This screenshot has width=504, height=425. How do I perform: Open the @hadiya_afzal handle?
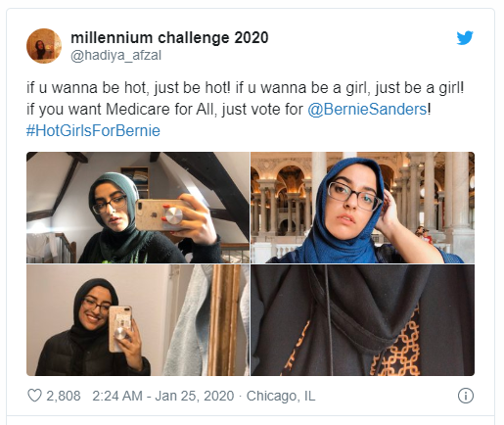(116, 56)
